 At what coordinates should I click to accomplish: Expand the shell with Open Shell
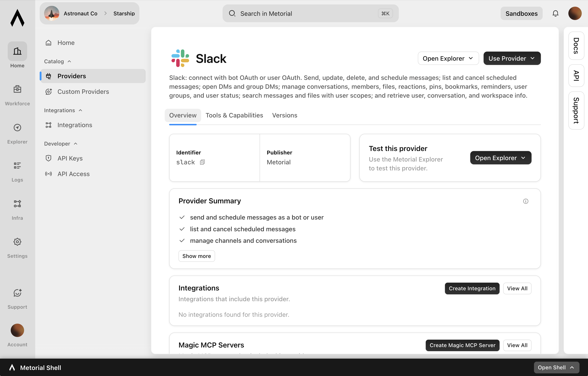pyautogui.click(x=556, y=368)
